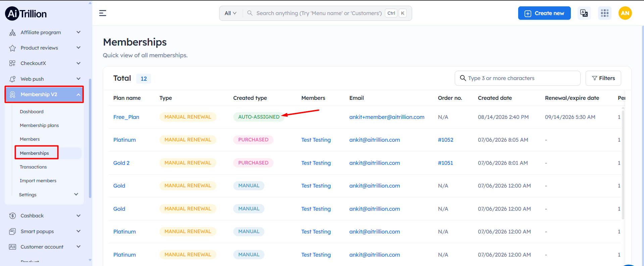Image resolution: width=644 pixels, height=266 pixels.
Task: Open the apps grid icon
Action: (x=605, y=13)
